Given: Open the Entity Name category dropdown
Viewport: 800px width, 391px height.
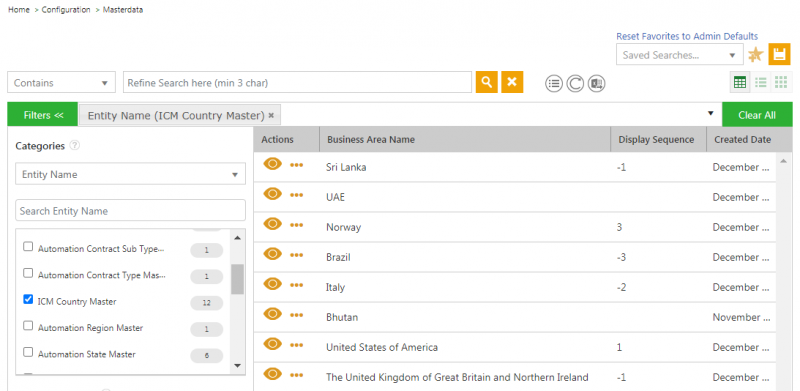Looking at the screenshot, I should [131, 174].
